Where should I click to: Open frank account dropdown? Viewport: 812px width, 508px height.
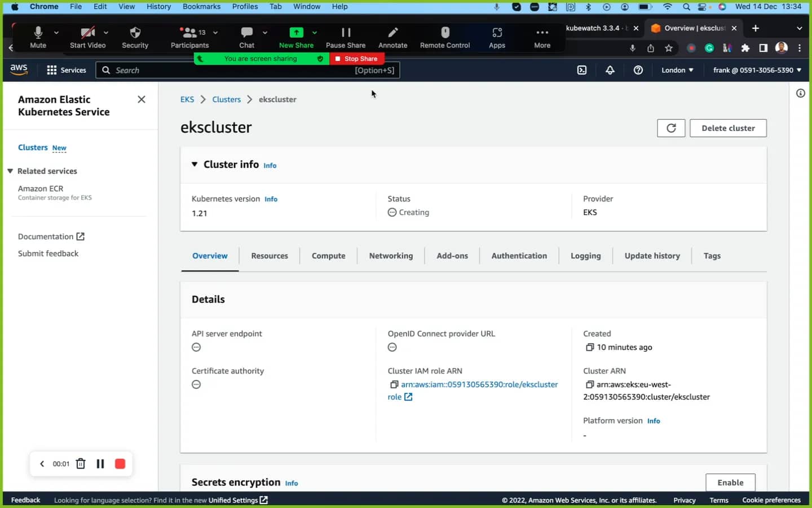[x=757, y=70]
